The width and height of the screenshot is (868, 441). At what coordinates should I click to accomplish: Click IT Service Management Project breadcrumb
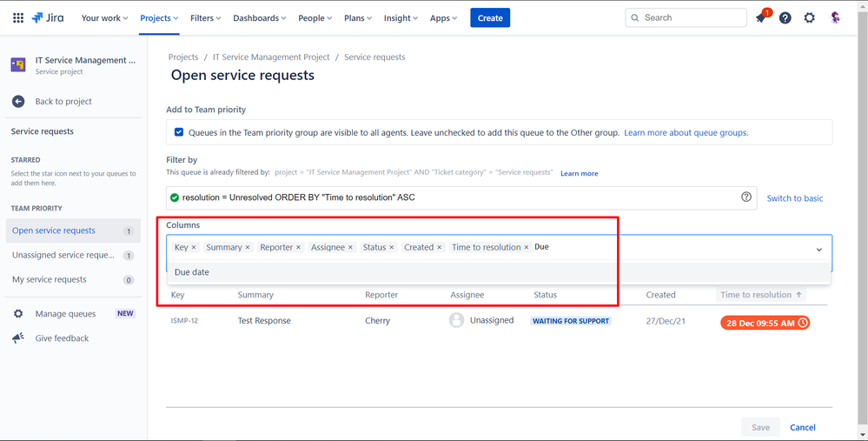point(271,57)
